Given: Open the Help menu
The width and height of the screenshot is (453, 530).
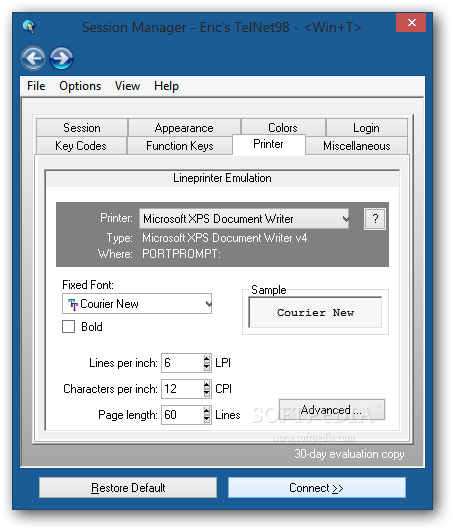Looking at the screenshot, I should coord(166,86).
